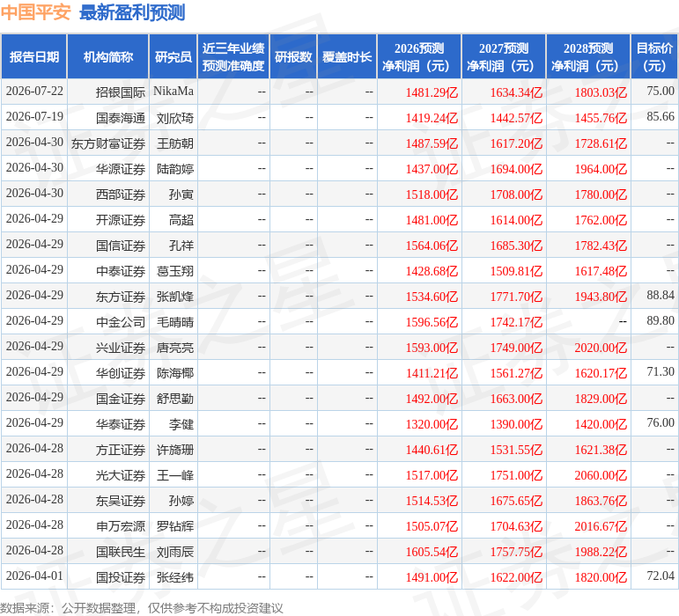This screenshot has width=679, height=616.
Task: Click the 覆盖时长 column header
Action: click(347, 56)
